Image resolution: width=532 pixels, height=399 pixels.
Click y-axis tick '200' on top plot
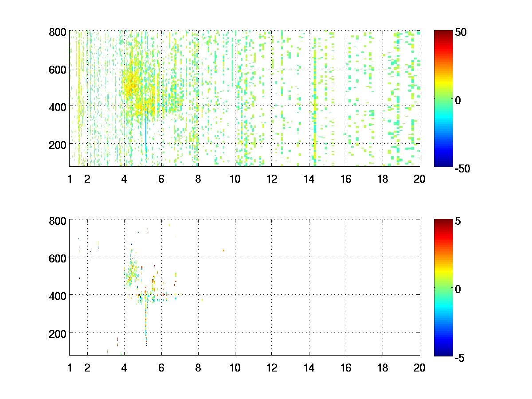[58, 145]
